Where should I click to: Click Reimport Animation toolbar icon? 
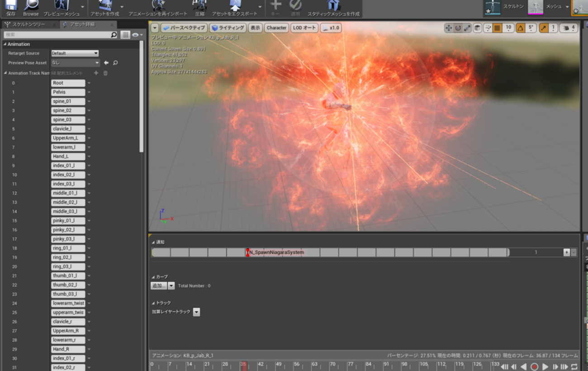(x=158, y=6)
